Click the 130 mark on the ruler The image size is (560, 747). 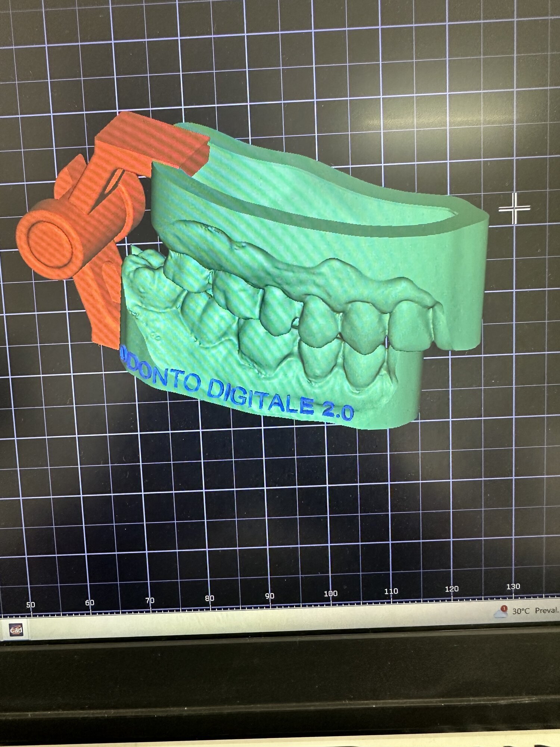point(513,586)
